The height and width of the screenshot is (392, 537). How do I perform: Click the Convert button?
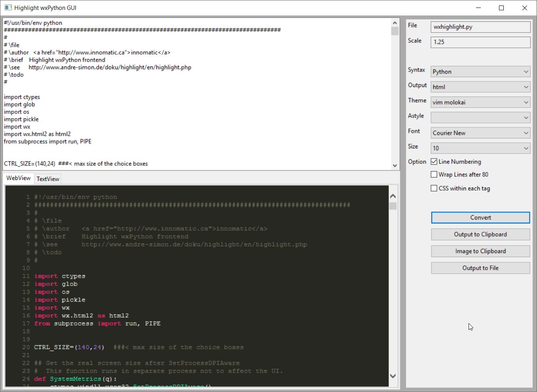480,217
